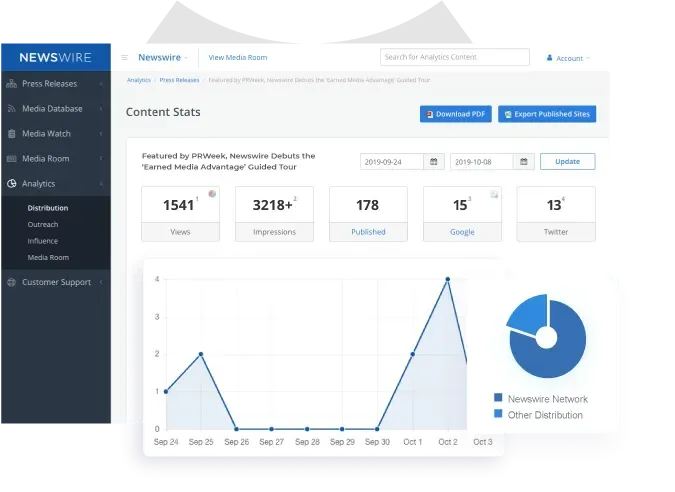The height and width of the screenshot is (492, 675).
Task: Click Export Published Sites button
Action: 547,114
